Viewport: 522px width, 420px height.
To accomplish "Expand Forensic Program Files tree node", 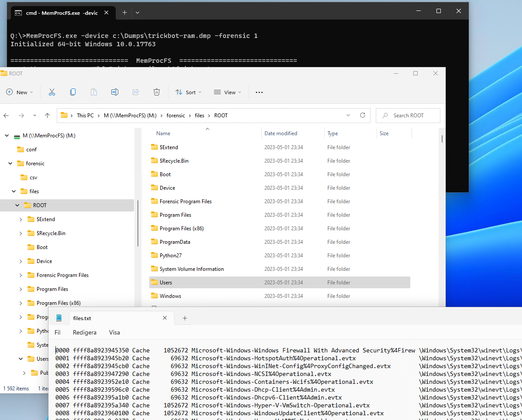I will point(21,275).
